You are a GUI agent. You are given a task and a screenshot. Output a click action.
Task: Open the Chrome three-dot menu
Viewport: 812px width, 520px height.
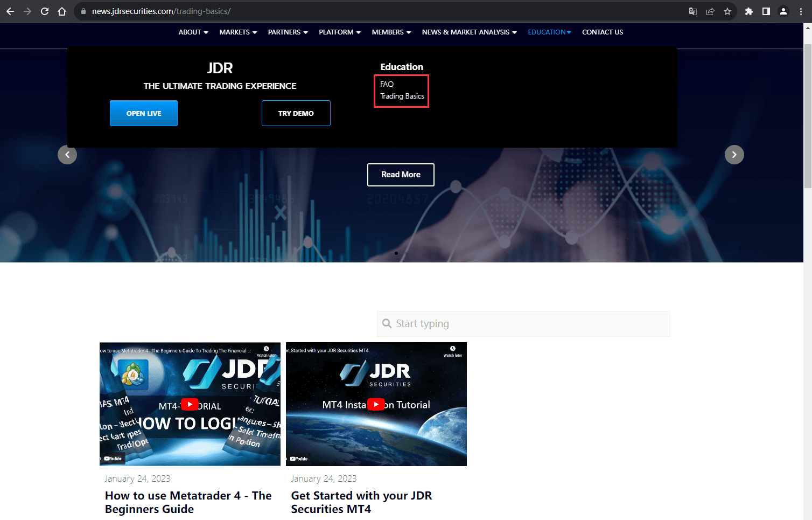tap(801, 11)
